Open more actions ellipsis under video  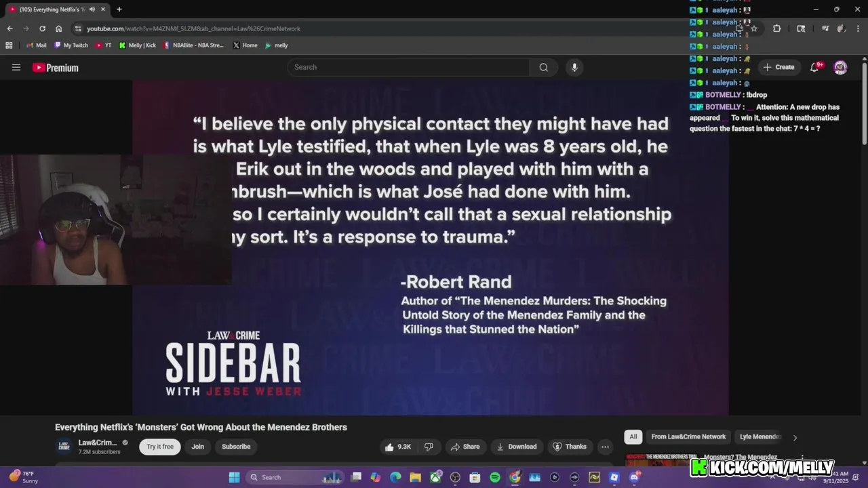tap(605, 447)
